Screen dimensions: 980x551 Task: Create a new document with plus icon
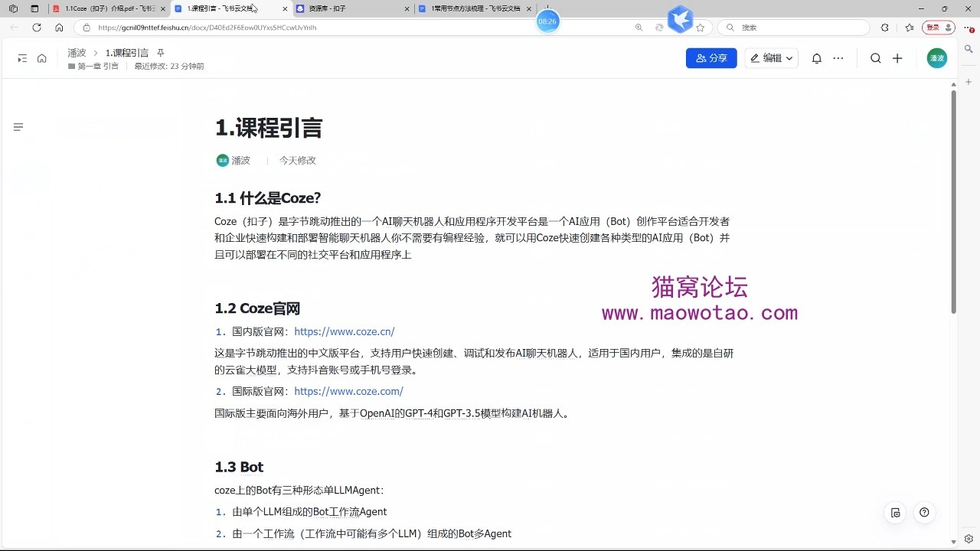pyautogui.click(x=898, y=58)
